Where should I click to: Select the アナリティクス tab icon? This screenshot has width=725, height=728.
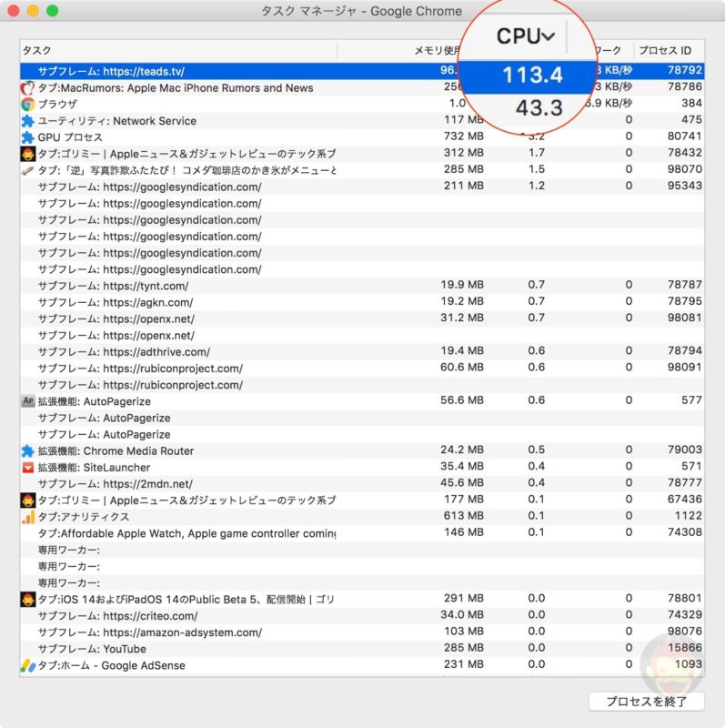[27, 517]
